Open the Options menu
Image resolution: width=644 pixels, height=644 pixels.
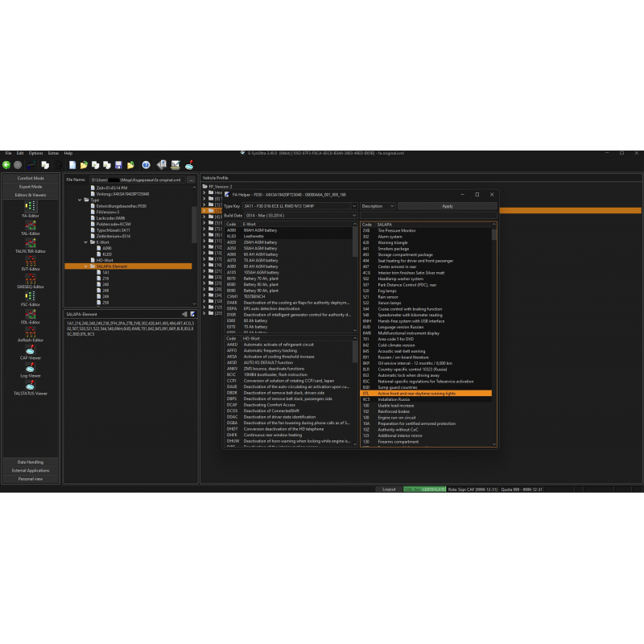pos(35,153)
